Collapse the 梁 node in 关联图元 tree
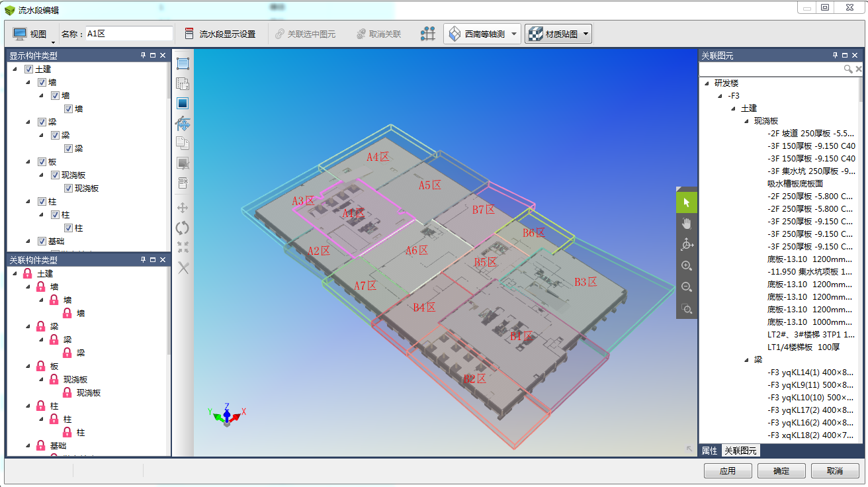The height and width of the screenshot is (487, 868). [746, 360]
